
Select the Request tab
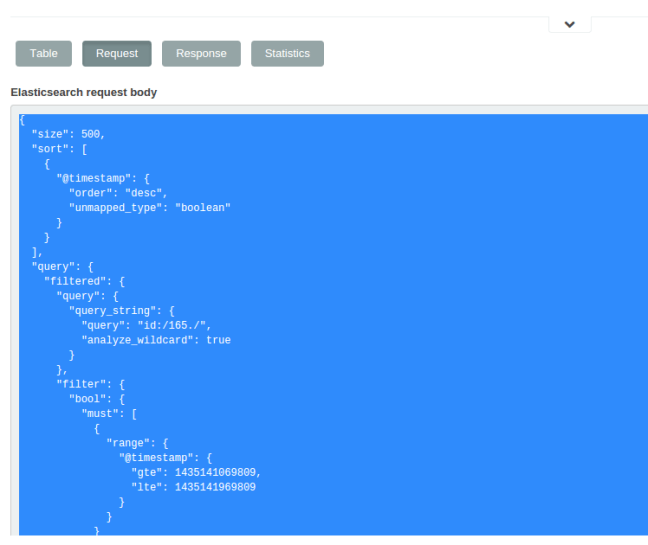(x=117, y=54)
